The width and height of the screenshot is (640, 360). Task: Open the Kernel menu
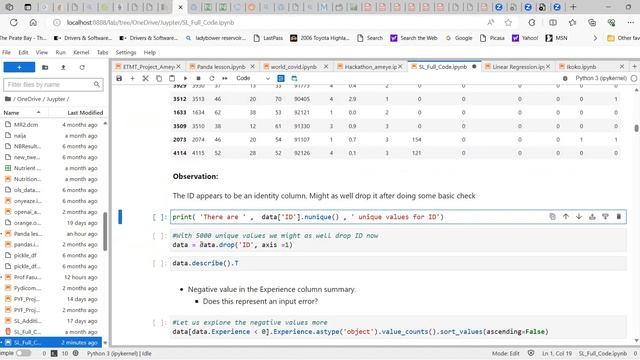pyautogui.click(x=81, y=52)
